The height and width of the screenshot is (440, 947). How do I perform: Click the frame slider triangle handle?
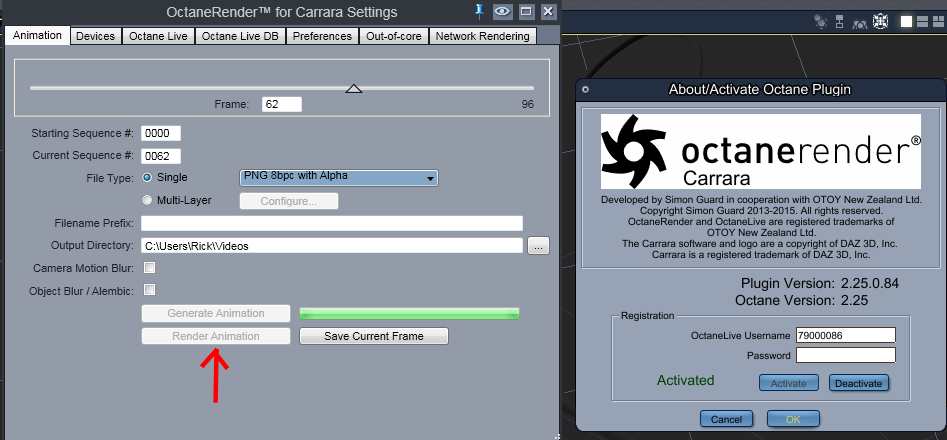click(354, 89)
